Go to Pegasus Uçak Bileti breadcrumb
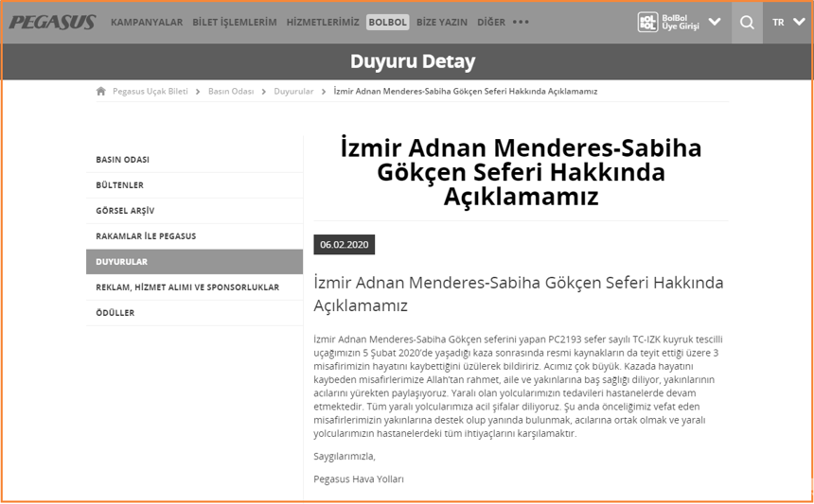This screenshot has height=504, width=814. pyautogui.click(x=150, y=92)
